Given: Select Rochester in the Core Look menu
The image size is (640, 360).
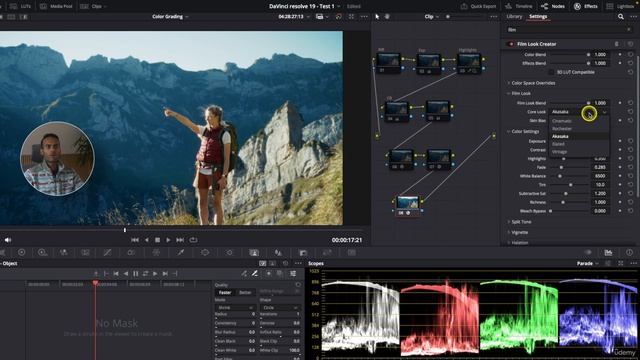Looking at the screenshot, I should click(x=562, y=129).
